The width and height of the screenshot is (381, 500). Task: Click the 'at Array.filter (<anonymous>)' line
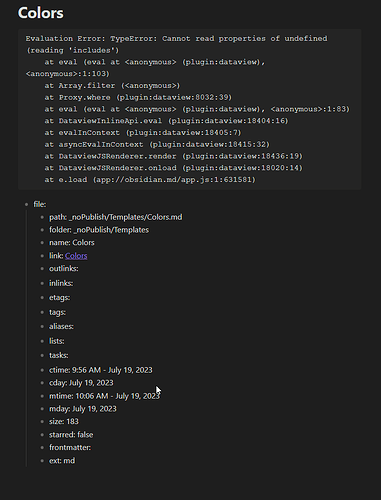(x=112, y=86)
